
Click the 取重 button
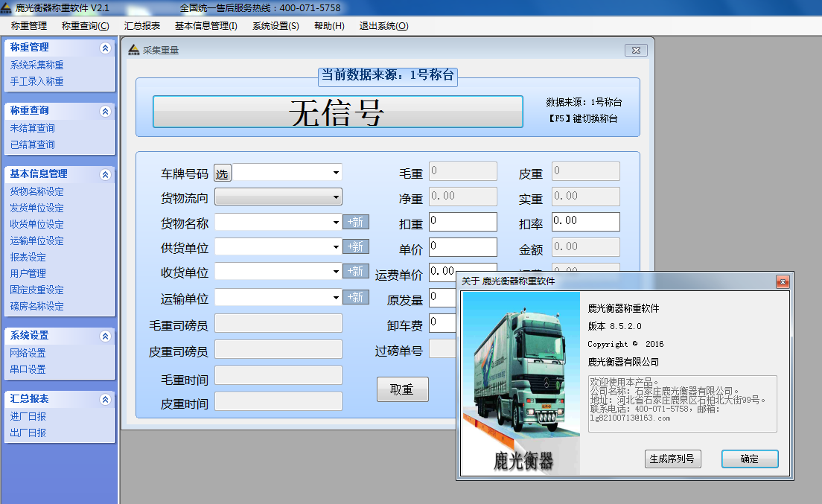(x=402, y=389)
